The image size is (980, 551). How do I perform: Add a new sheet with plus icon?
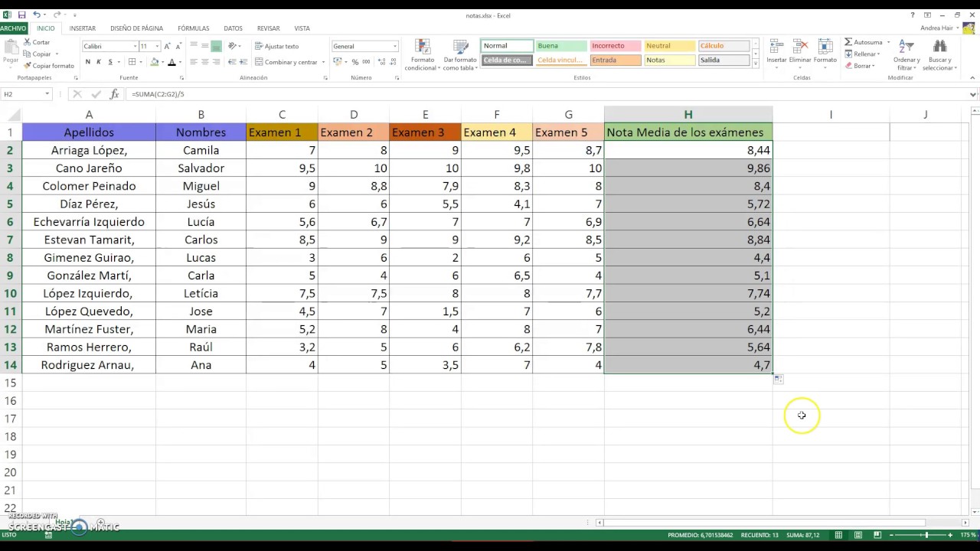pos(100,523)
